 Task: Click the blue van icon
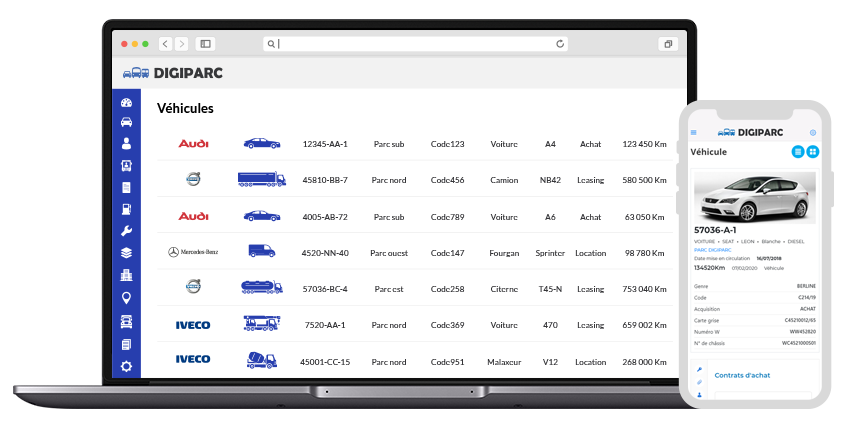point(262,251)
